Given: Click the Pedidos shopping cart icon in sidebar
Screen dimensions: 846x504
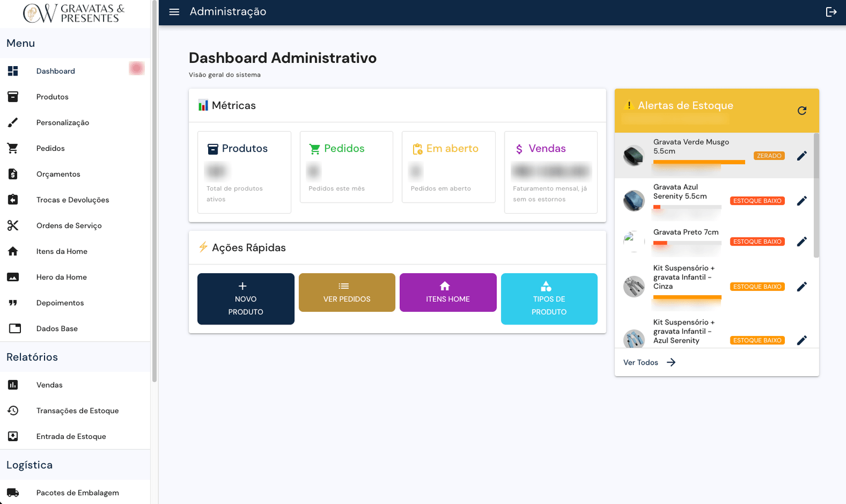Looking at the screenshot, I should click(x=13, y=148).
